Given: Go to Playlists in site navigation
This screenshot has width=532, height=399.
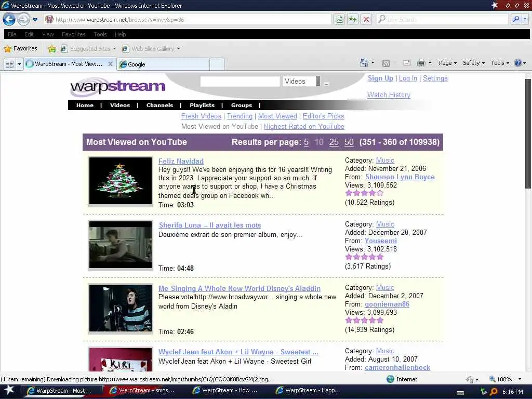Looking at the screenshot, I should click(x=202, y=105).
